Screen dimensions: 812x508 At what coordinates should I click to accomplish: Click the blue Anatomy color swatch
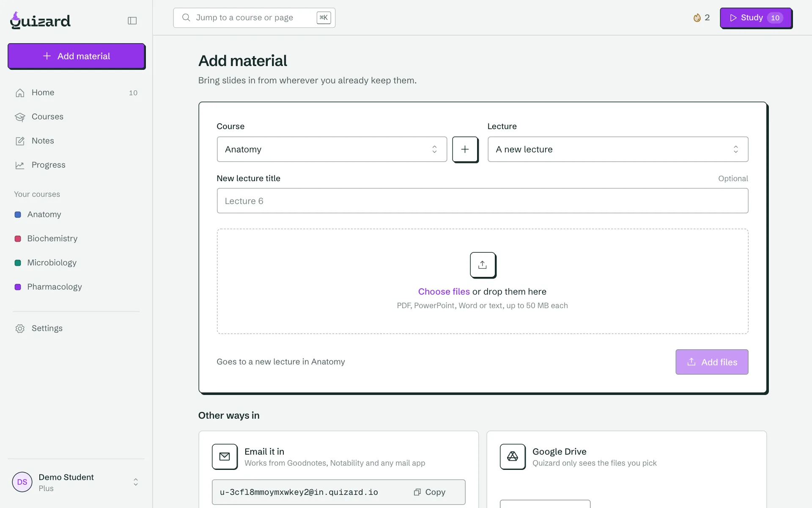coord(18,215)
